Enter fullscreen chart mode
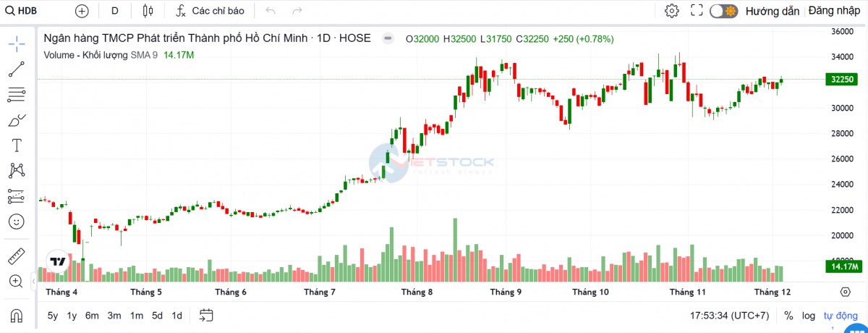 click(697, 11)
